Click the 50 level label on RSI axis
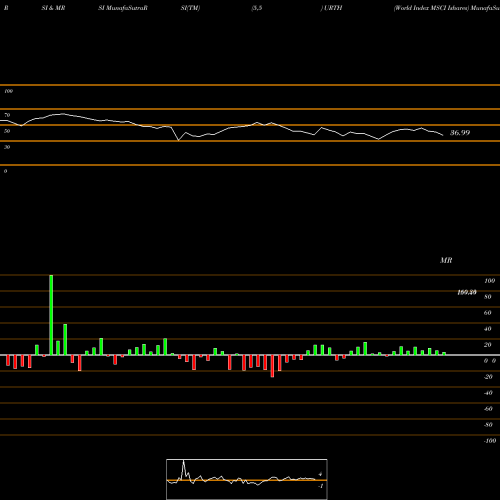This screenshot has width=500, height=500. pyautogui.click(x=7, y=131)
